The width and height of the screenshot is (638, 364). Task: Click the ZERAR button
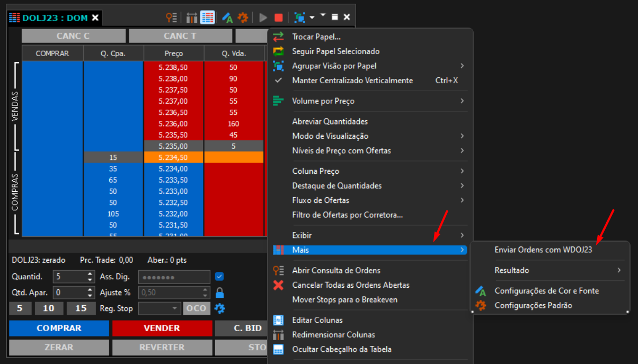[59, 348]
